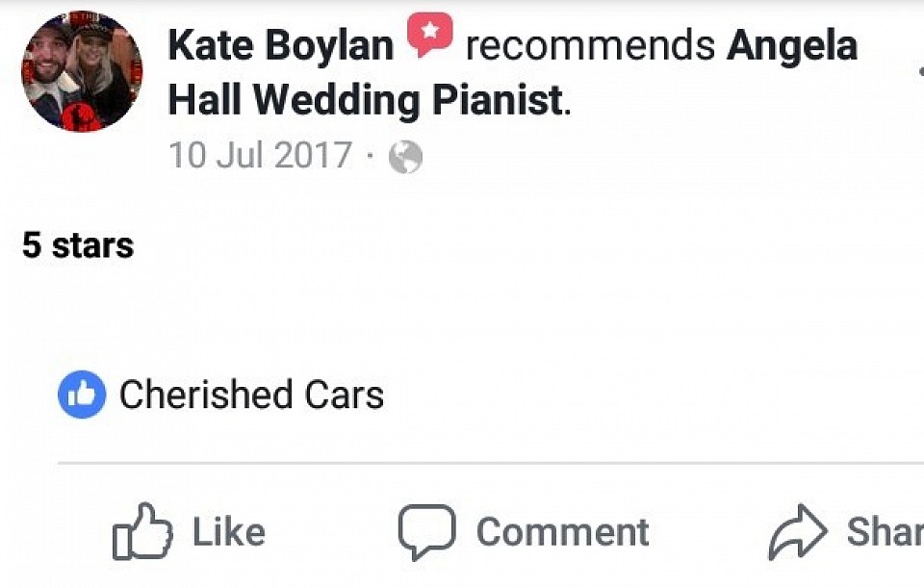The width and height of the screenshot is (924, 588).
Task: Click the outlined Like thumbs-up icon
Action: tap(142, 531)
